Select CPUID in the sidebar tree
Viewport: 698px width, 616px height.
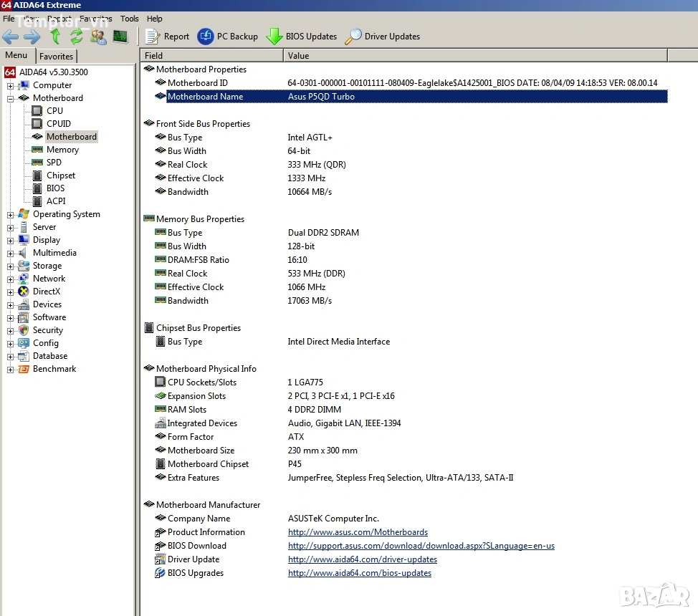coord(58,124)
